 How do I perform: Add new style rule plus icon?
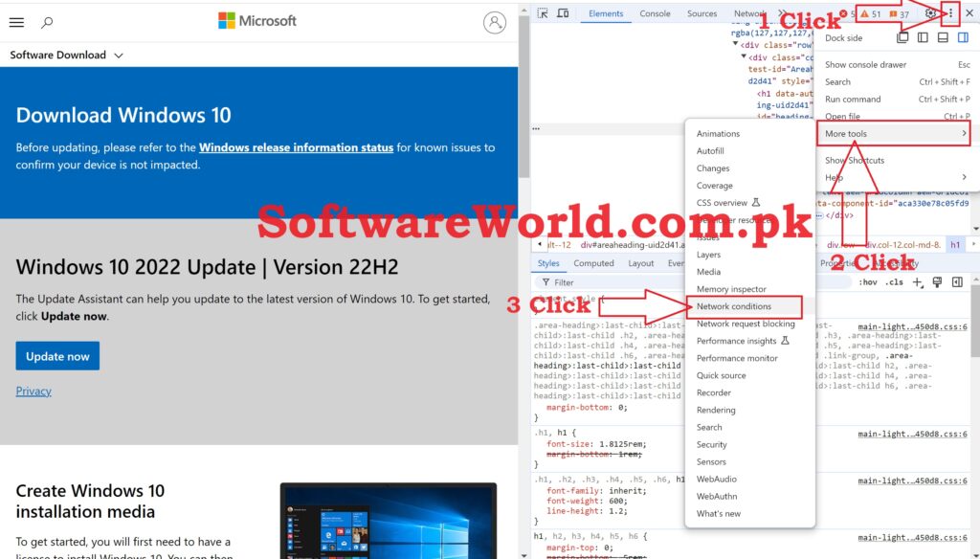918,282
